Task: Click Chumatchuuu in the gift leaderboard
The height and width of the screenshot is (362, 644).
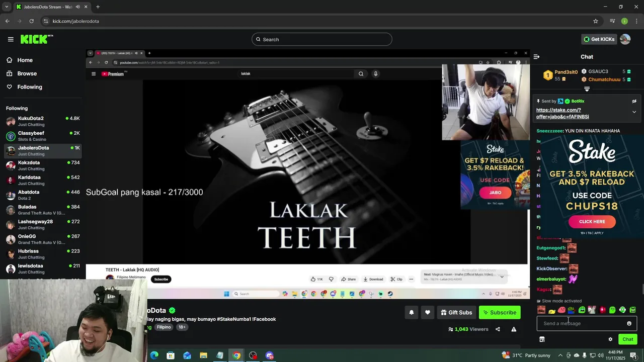Action: (604, 79)
